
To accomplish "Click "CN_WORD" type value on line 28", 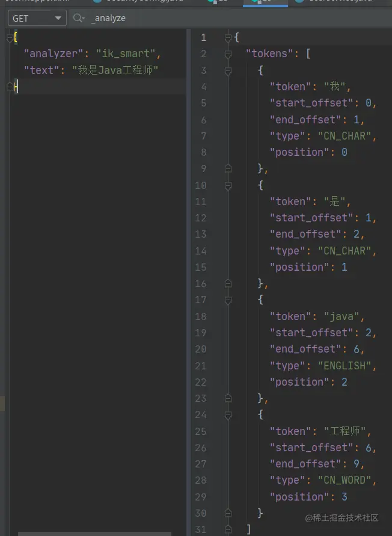I will coord(345,480).
